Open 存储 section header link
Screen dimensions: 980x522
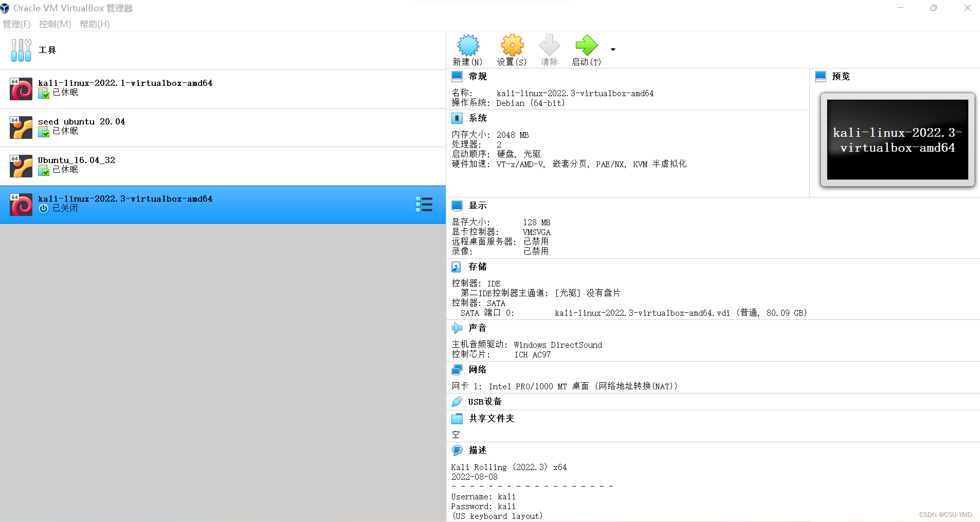point(478,267)
